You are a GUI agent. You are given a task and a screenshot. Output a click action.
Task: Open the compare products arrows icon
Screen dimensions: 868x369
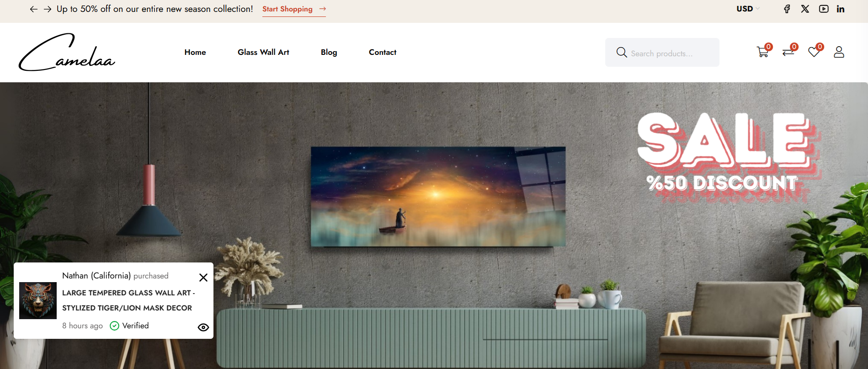788,52
